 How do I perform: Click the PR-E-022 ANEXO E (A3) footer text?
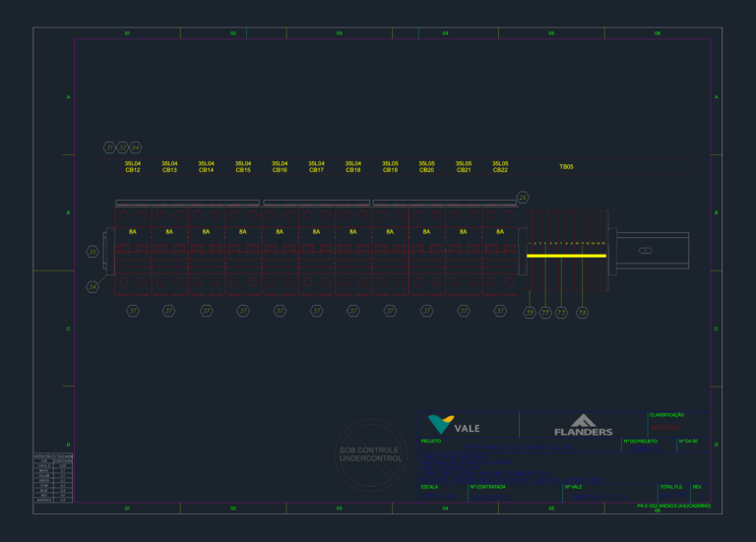point(673,506)
